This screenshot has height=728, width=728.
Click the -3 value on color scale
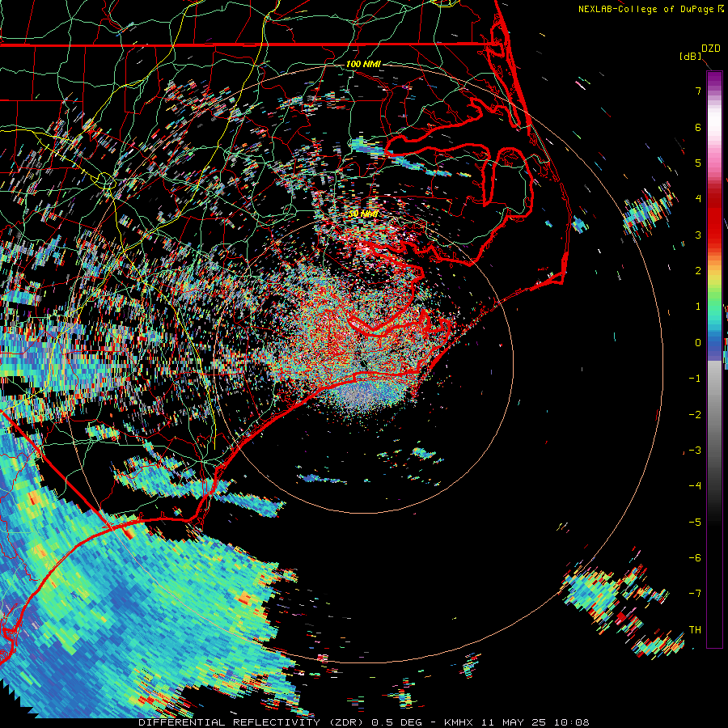[695, 451]
